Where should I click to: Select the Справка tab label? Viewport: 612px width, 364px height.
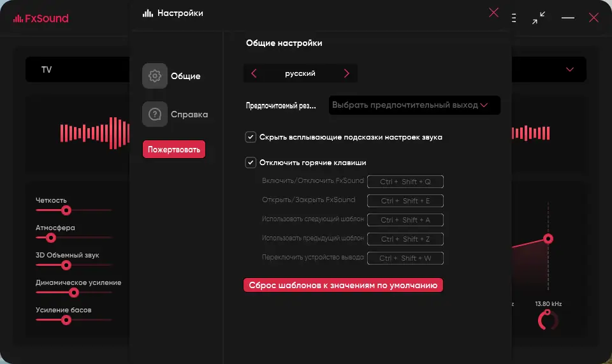189,114
